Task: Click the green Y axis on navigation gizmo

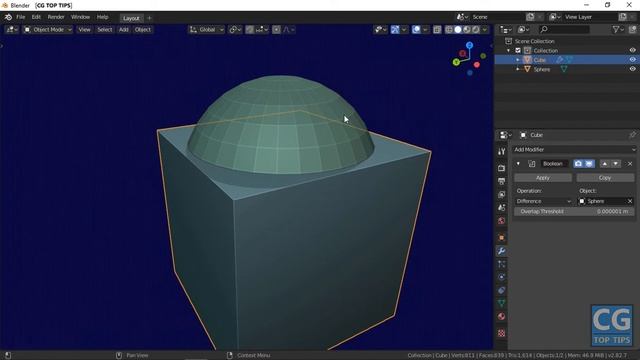Action: [456, 62]
